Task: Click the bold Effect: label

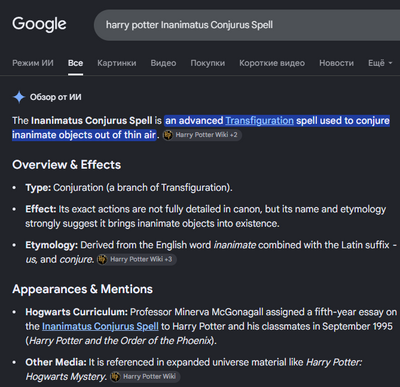Action: click(41, 209)
